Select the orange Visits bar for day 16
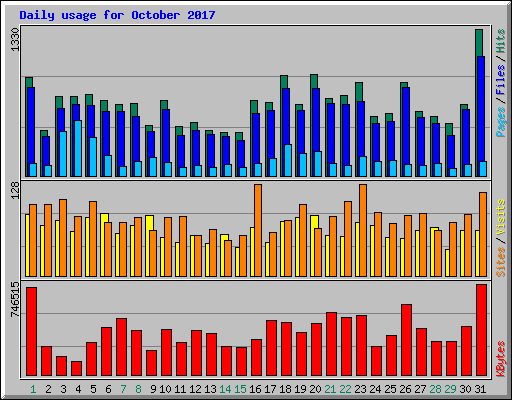The width and height of the screenshot is (512, 400). click(x=258, y=230)
